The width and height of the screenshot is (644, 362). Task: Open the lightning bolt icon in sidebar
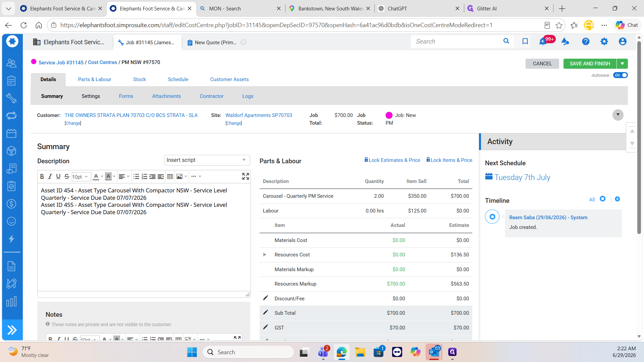[x=11, y=239]
